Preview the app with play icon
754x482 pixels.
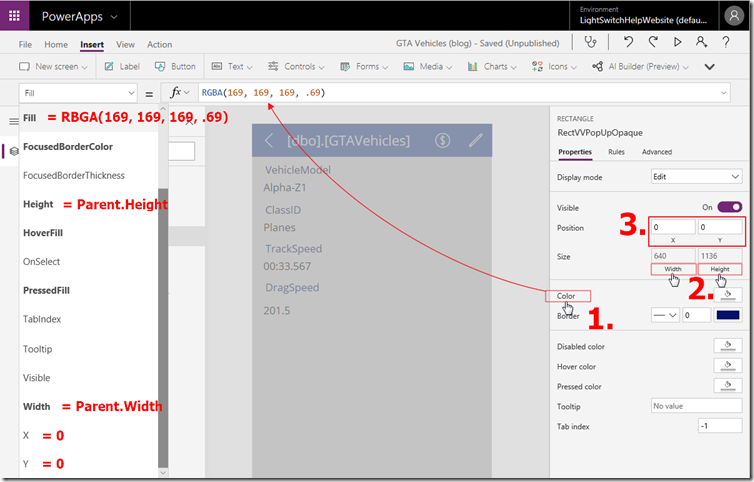pyautogui.click(x=678, y=42)
